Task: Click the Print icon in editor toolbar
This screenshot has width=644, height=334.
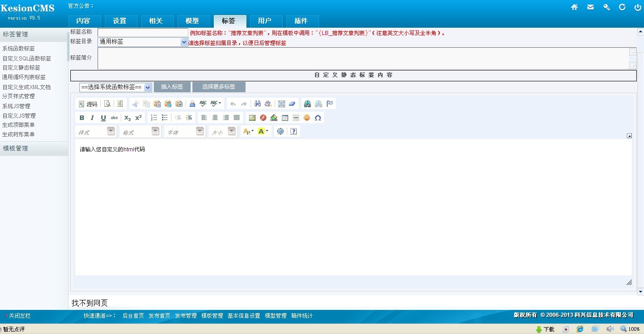Action: tap(192, 104)
